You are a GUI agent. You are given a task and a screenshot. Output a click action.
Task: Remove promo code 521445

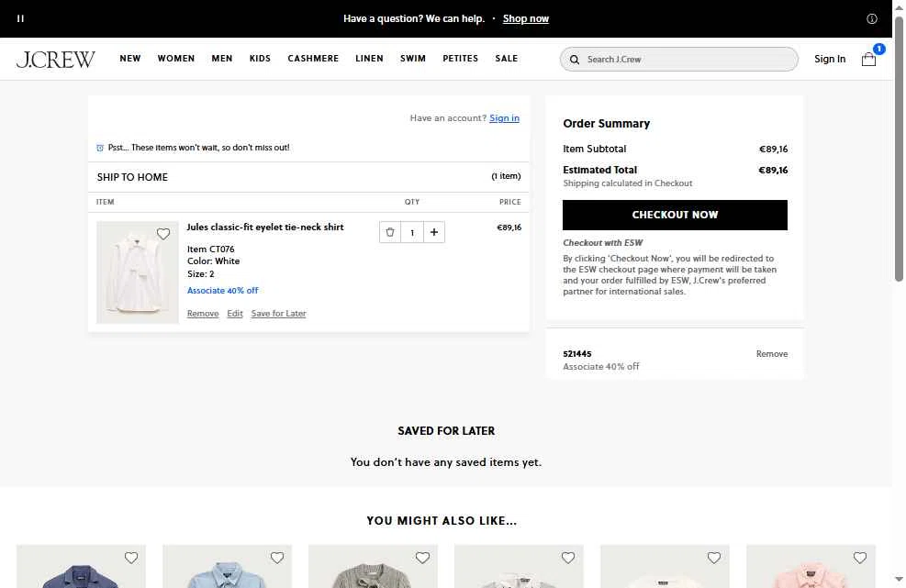tap(771, 354)
